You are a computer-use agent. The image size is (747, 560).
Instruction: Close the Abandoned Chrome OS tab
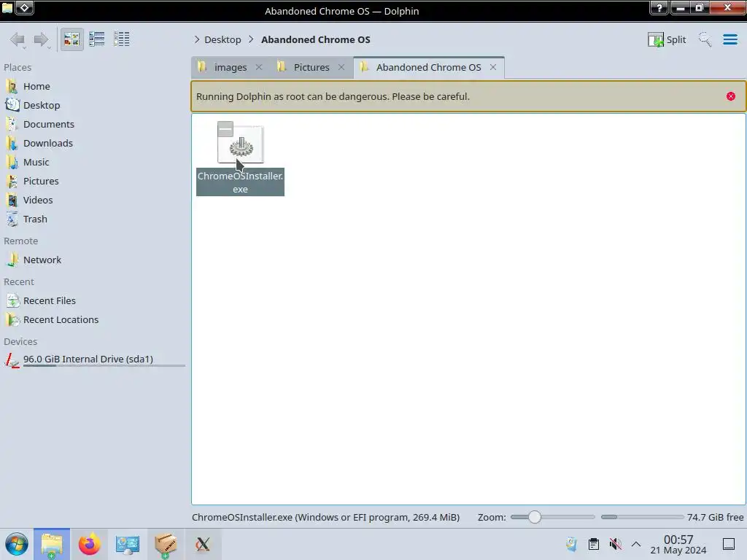493,67
